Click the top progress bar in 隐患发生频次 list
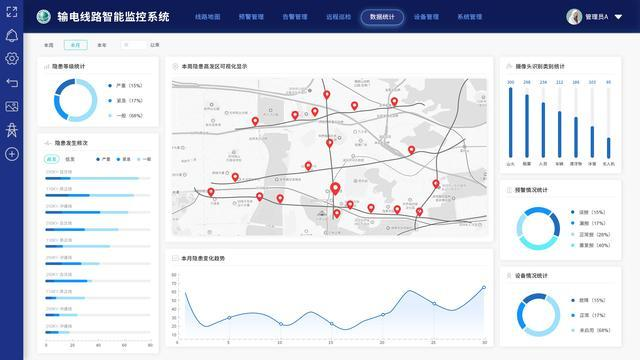 [x=98, y=178]
